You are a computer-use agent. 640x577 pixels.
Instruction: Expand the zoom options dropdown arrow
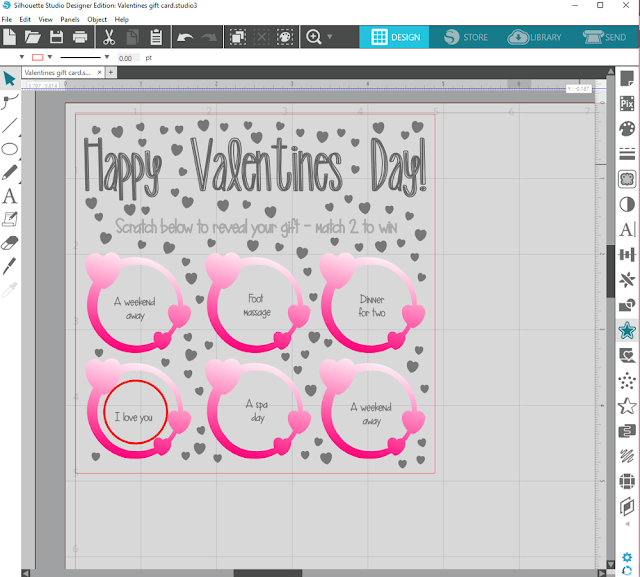(x=329, y=37)
